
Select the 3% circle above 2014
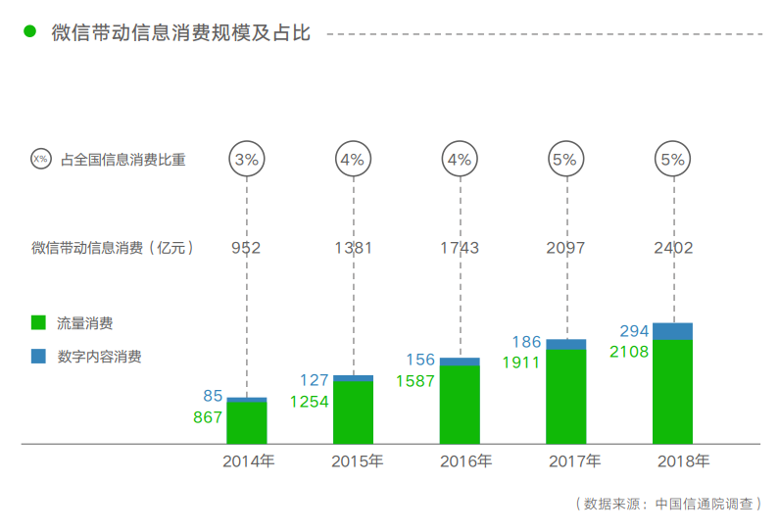click(247, 160)
